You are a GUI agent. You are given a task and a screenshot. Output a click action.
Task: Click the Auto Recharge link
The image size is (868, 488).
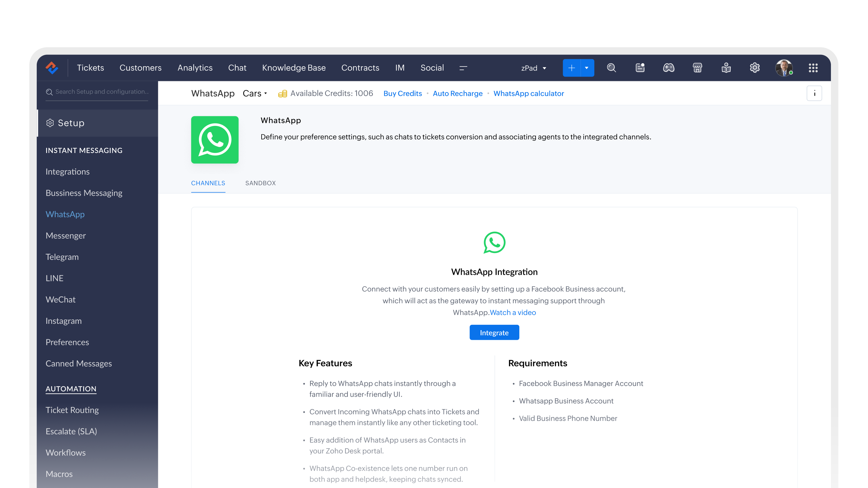point(458,93)
